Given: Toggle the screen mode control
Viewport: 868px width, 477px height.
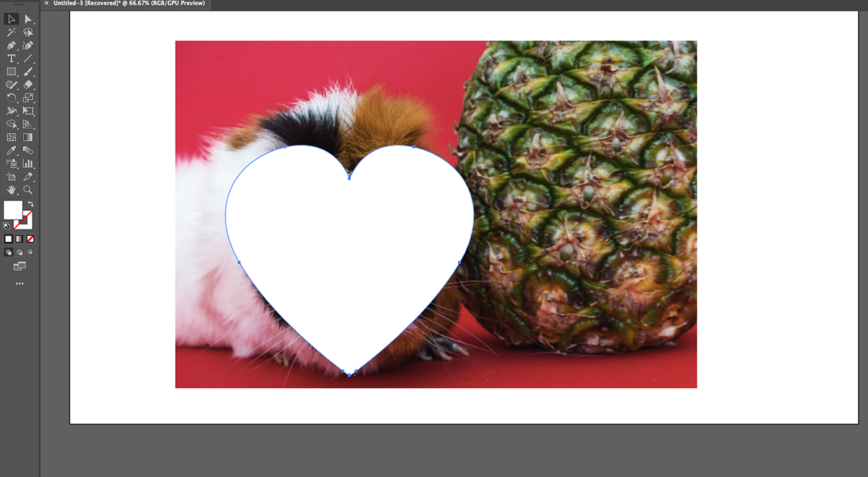Looking at the screenshot, I should point(20,266).
